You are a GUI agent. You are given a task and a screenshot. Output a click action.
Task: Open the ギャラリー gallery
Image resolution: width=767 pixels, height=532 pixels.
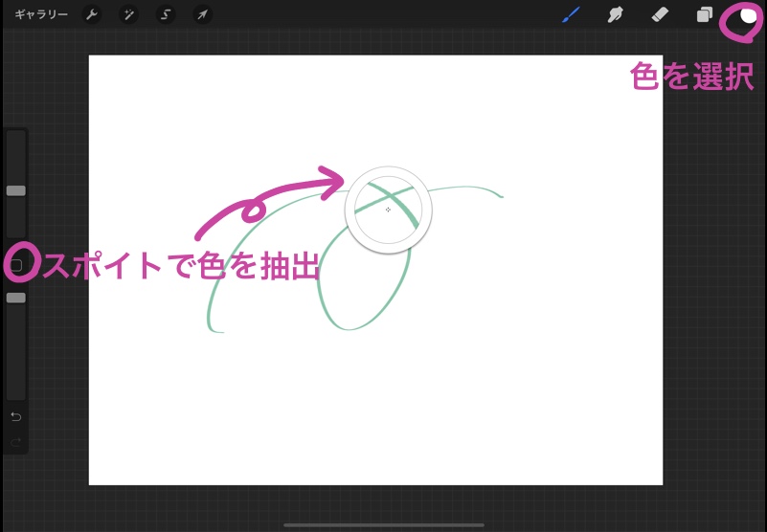coord(41,14)
